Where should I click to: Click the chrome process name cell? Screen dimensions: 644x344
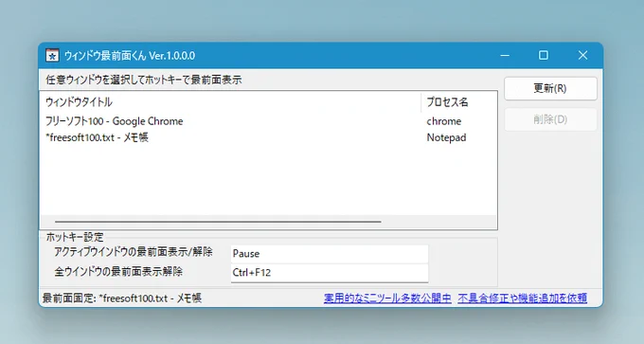pyautogui.click(x=444, y=121)
